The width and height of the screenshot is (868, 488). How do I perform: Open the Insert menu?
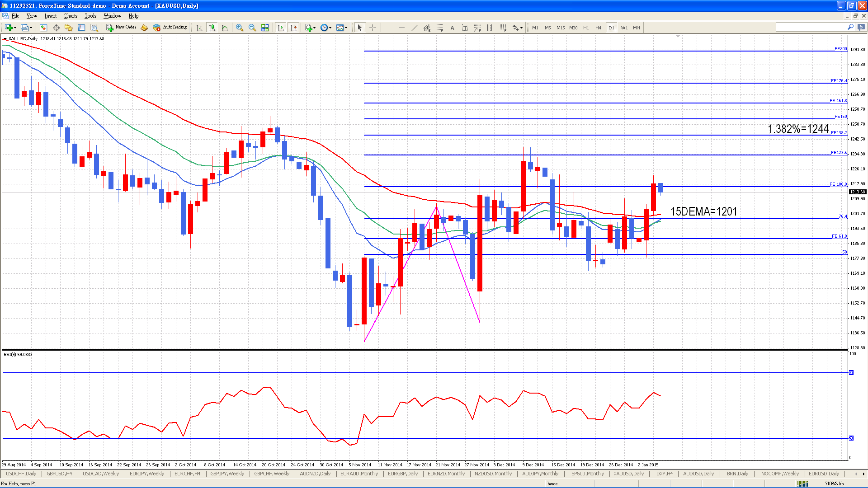point(50,16)
